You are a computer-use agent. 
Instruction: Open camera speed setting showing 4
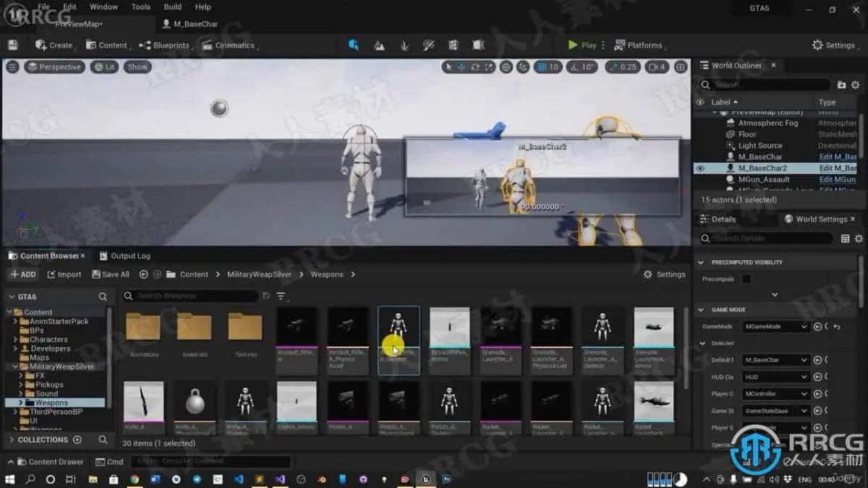point(657,67)
